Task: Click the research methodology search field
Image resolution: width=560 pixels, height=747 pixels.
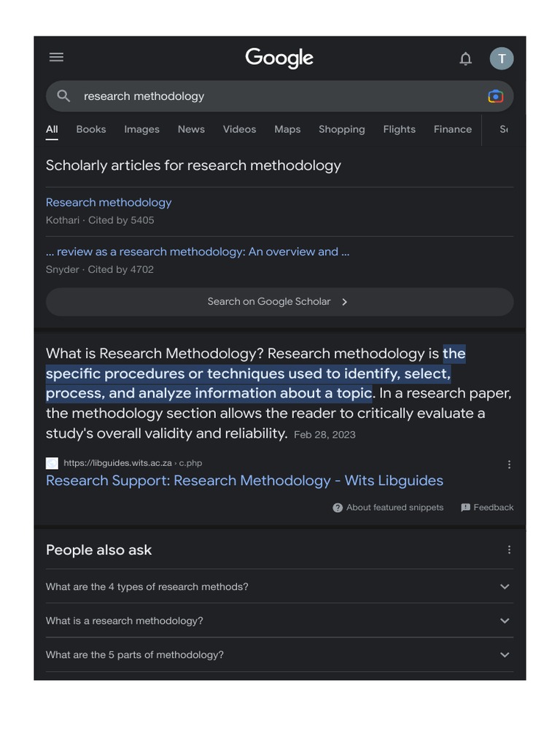Action: [x=277, y=96]
